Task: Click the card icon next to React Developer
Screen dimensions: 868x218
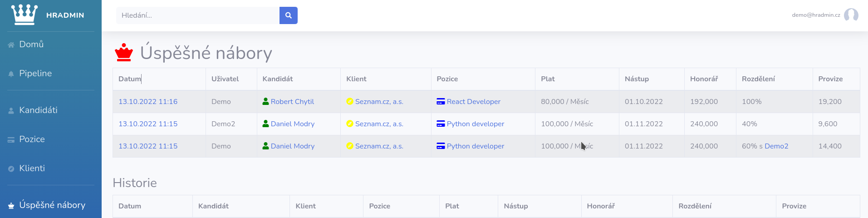Action: [x=441, y=101]
